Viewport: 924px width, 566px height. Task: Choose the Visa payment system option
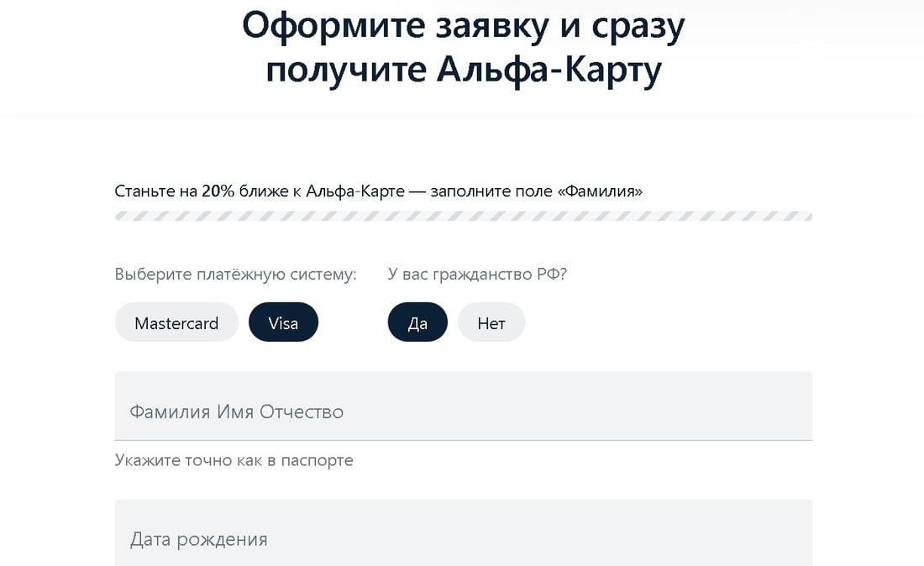[283, 322]
